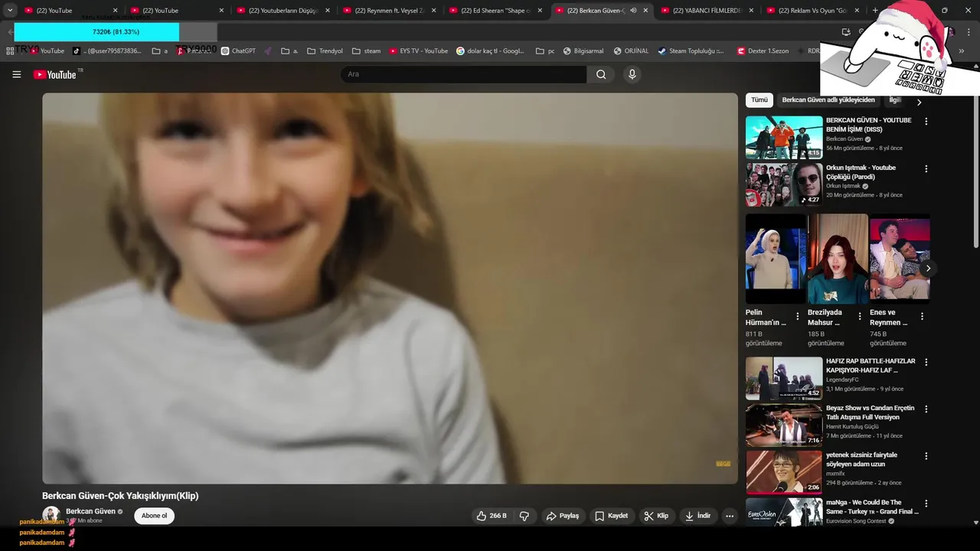Open the Youtube Çöplüğü (Parodi) thumbnail
This screenshot has width=980, height=551.
784,184
